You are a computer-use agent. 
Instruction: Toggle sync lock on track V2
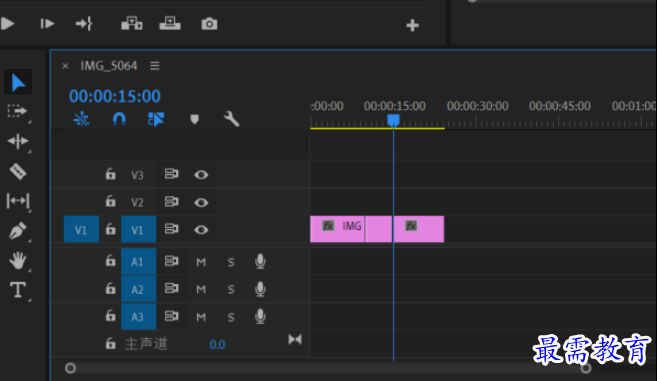point(171,202)
